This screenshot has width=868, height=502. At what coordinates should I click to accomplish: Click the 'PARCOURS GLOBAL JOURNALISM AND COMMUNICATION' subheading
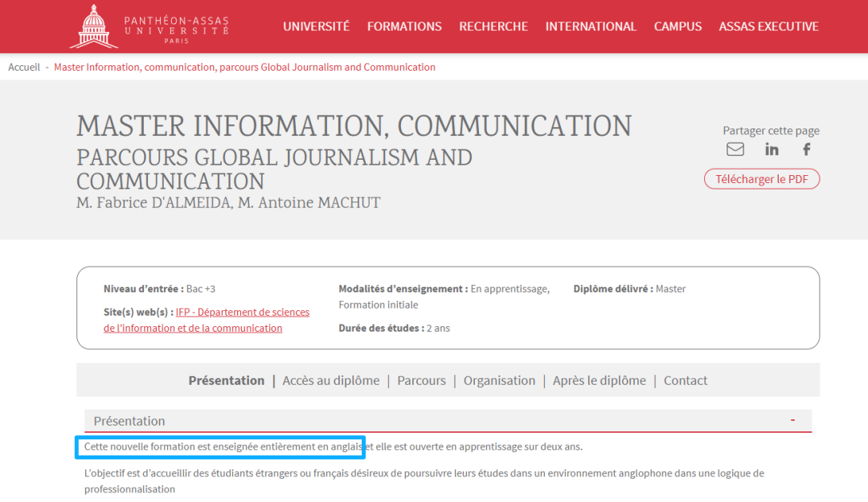pyautogui.click(x=275, y=169)
